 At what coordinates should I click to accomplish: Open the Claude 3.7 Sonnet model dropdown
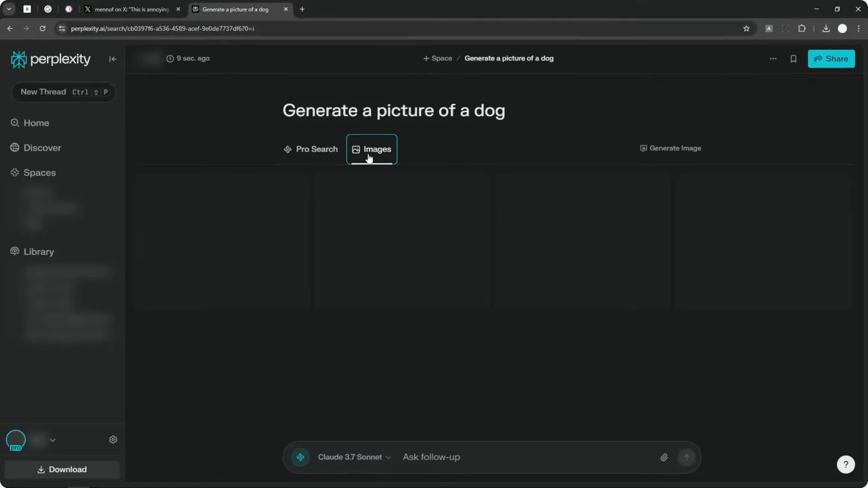(x=354, y=457)
